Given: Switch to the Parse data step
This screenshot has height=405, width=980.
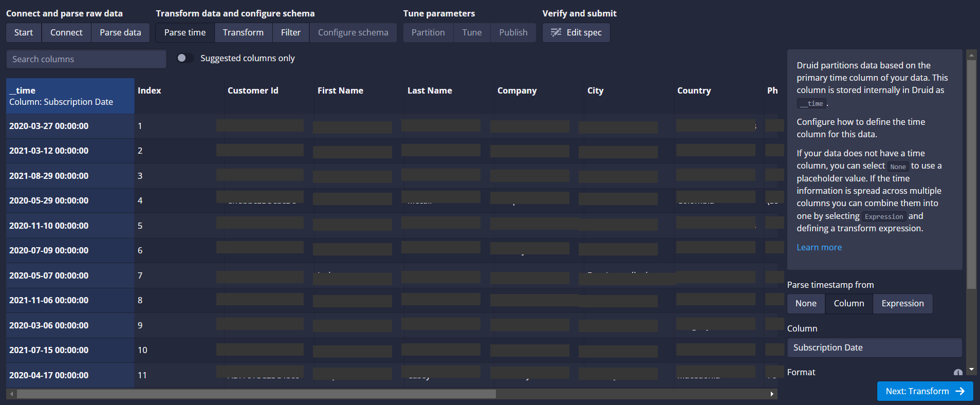Looking at the screenshot, I should (120, 32).
